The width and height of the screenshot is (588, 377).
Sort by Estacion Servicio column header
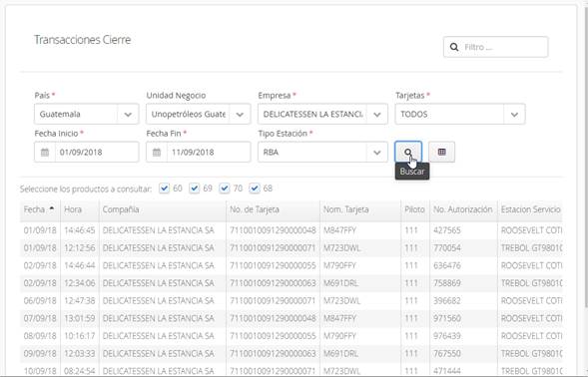tap(530, 209)
